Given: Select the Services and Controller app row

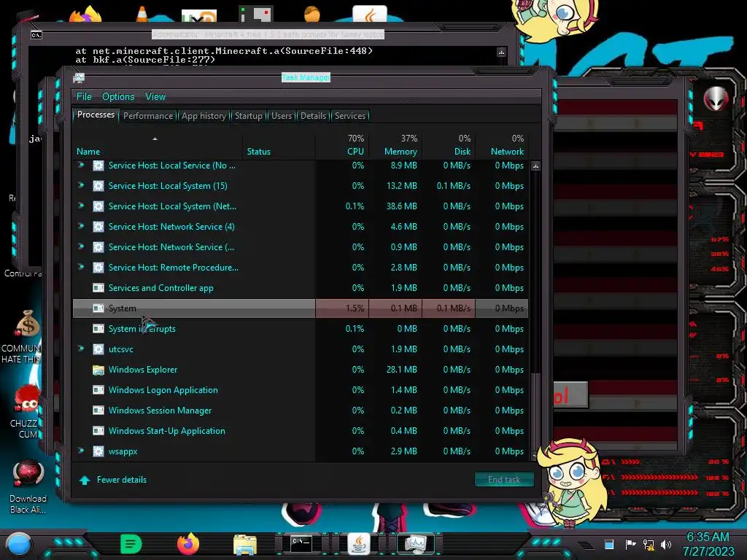Looking at the screenshot, I should (x=300, y=287).
